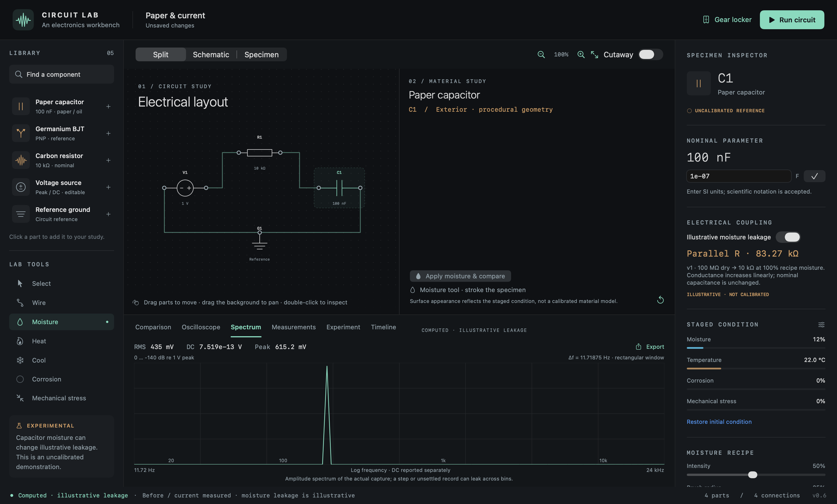Switch to Split view
Viewport: 837px width, 504px height.
click(161, 54)
